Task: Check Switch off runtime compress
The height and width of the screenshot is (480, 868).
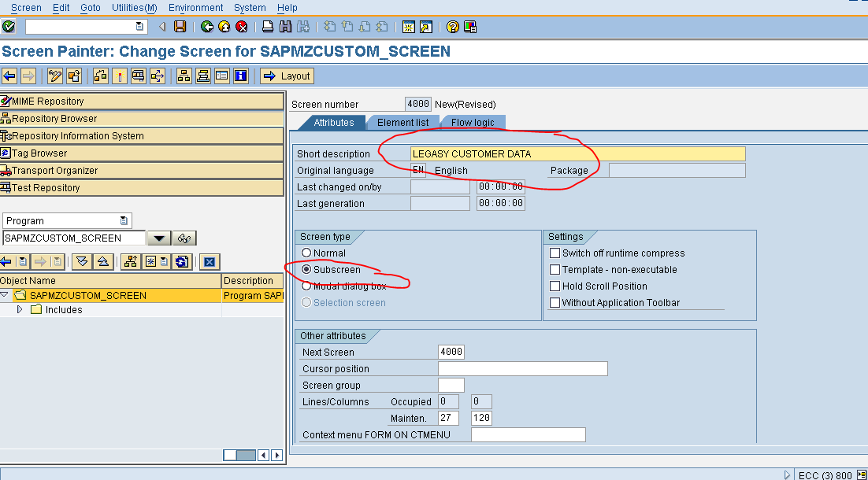Action: (x=555, y=253)
